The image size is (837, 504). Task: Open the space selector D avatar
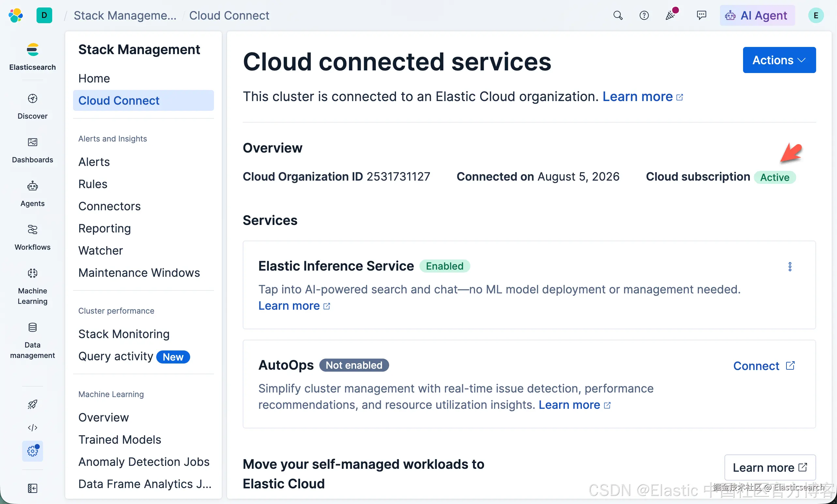pyautogui.click(x=44, y=15)
